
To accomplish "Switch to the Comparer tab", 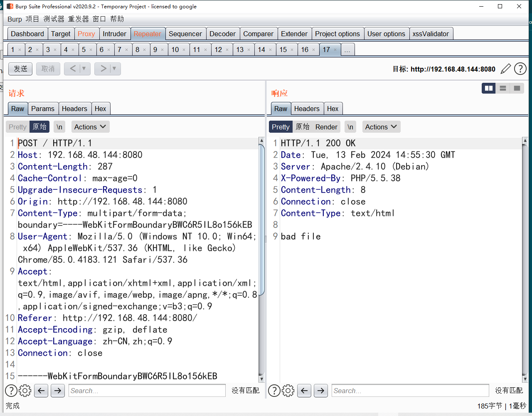I will pyautogui.click(x=258, y=34).
